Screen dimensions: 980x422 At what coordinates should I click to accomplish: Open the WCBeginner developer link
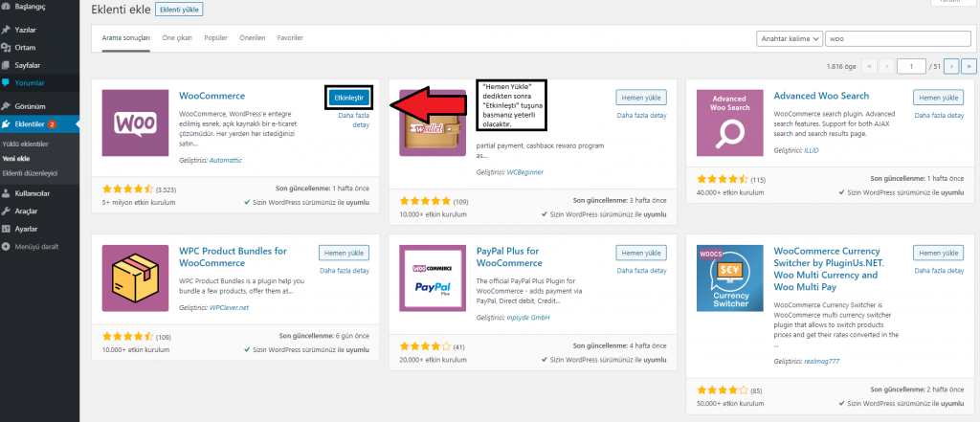pyautogui.click(x=523, y=172)
